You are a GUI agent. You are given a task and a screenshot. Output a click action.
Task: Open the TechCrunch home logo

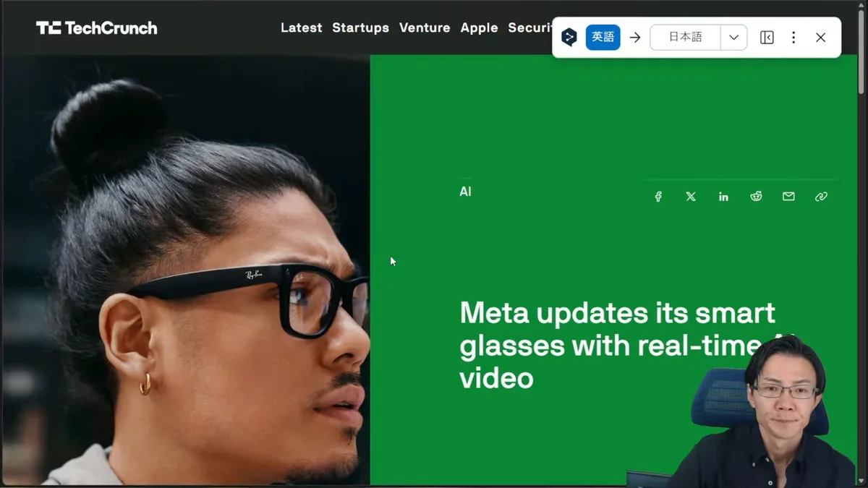(96, 28)
